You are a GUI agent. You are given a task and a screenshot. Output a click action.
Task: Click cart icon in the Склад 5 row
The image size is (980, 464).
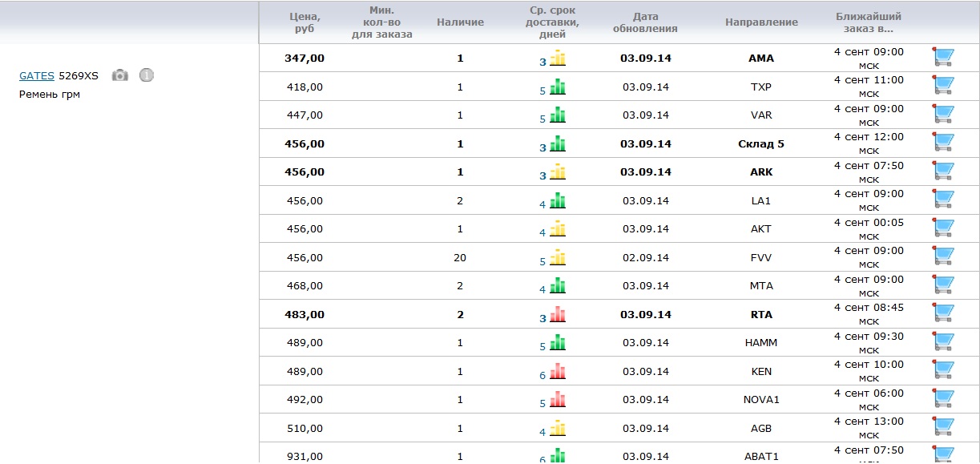(x=944, y=143)
